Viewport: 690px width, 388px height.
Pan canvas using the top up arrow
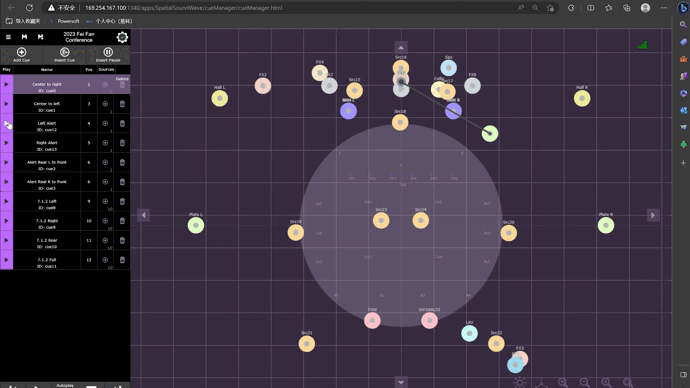pos(401,47)
